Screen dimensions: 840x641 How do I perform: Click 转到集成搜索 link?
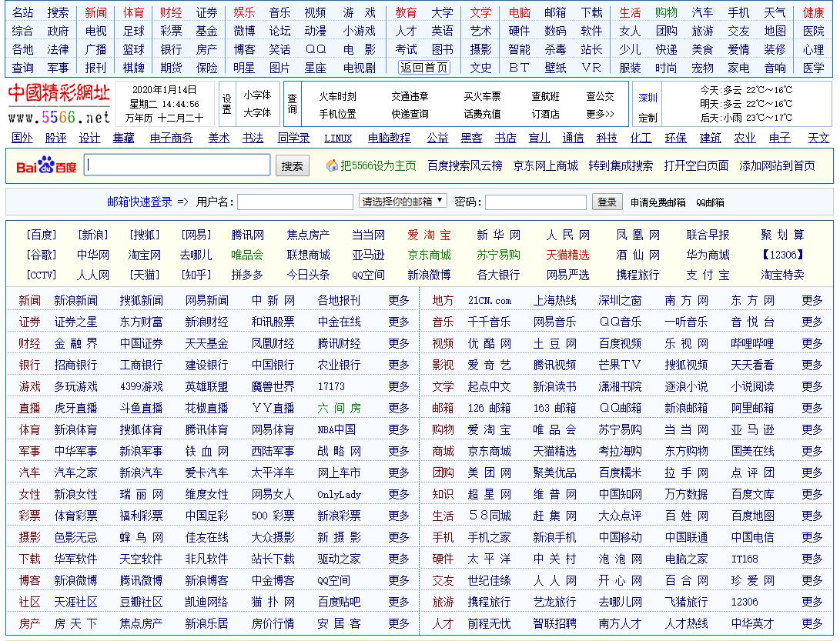tap(621, 166)
